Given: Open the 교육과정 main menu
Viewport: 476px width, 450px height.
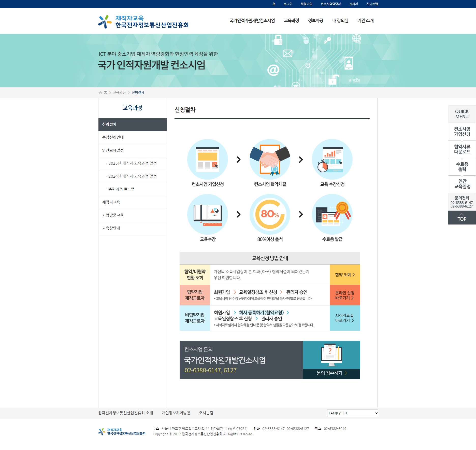Looking at the screenshot, I should coord(291,21).
